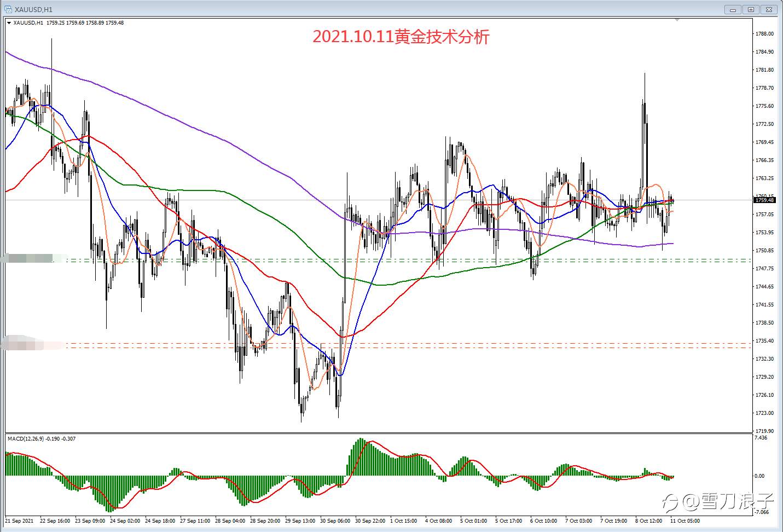
Task: Click the 30 Sep 22:00 time label
Action: (x=370, y=521)
